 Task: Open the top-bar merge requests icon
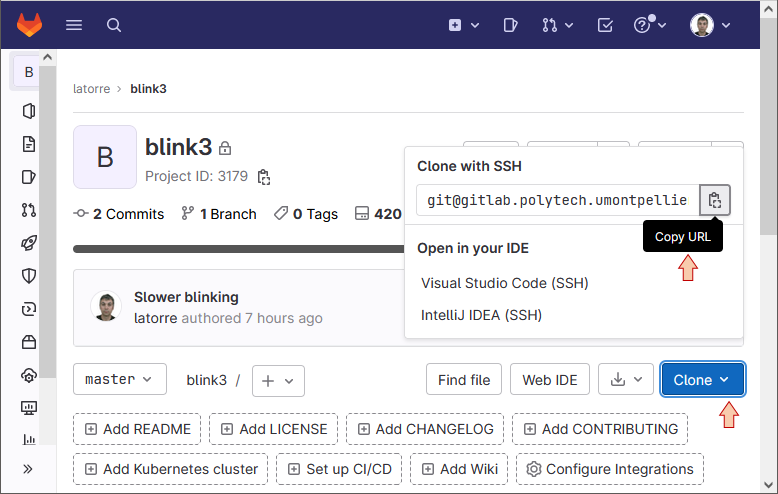549,25
